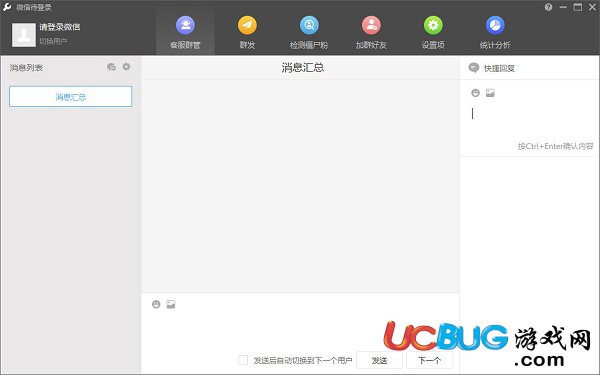Open the 检测僵尸粉 detection tab
The height and width of the screenshot is (375, 600).
(309, 33)
